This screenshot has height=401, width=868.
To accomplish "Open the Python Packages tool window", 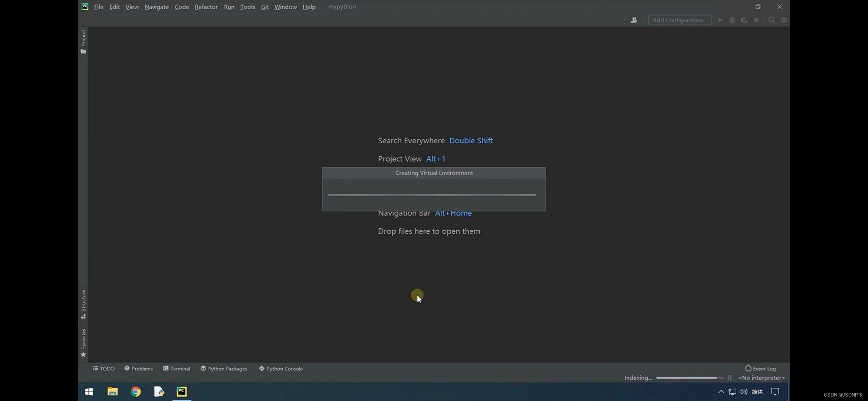I will [224, 368].
